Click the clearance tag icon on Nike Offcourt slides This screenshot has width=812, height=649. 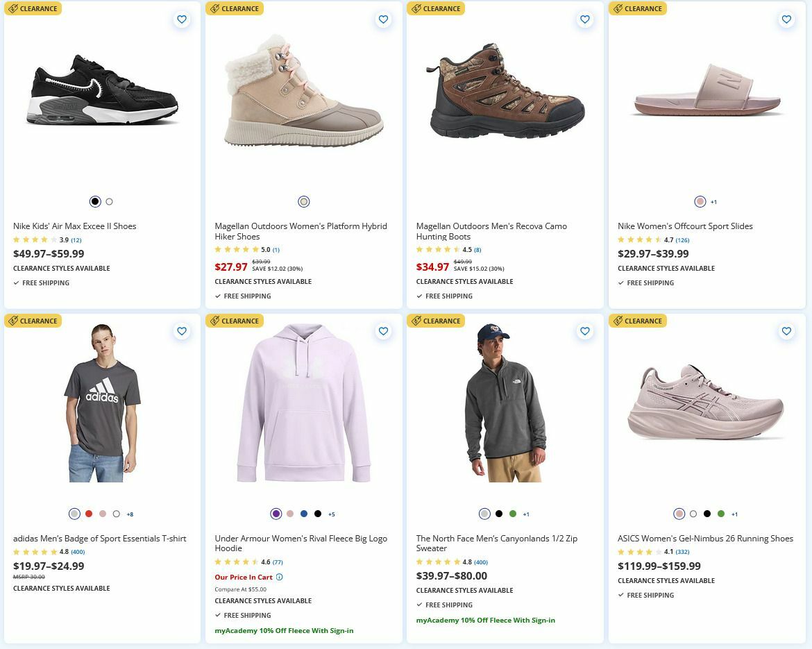click(617, 8)
